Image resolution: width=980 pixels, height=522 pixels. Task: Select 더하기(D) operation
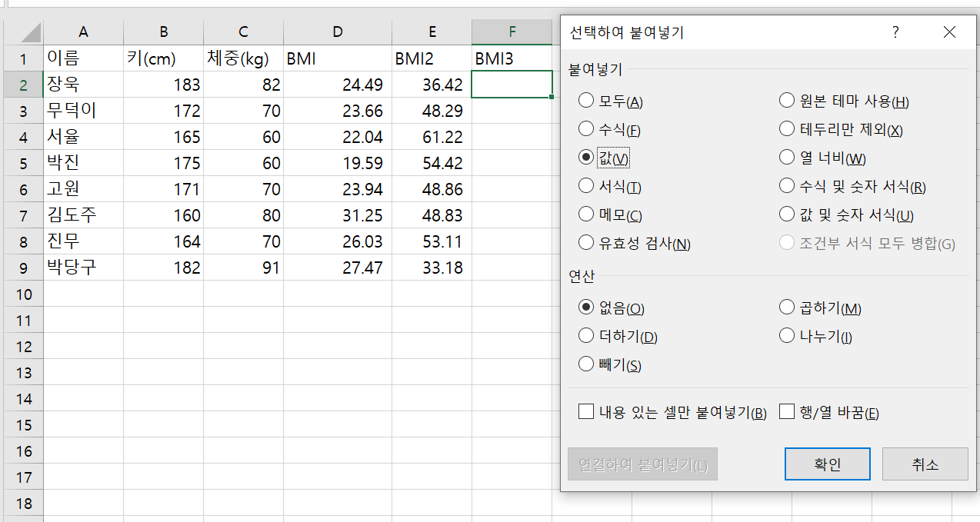618,336
